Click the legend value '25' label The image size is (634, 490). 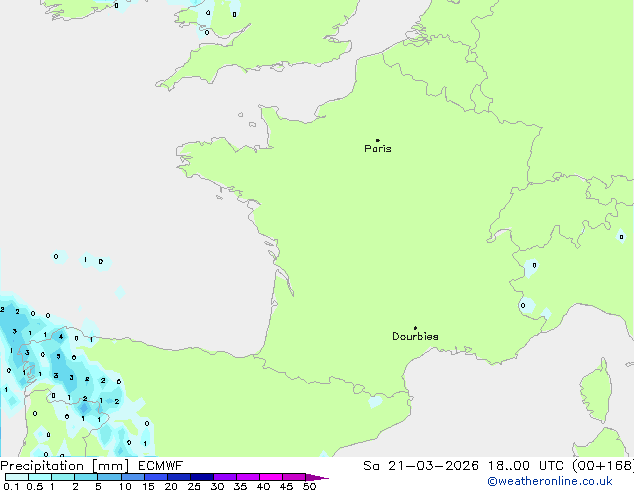(x=194, y=486)
